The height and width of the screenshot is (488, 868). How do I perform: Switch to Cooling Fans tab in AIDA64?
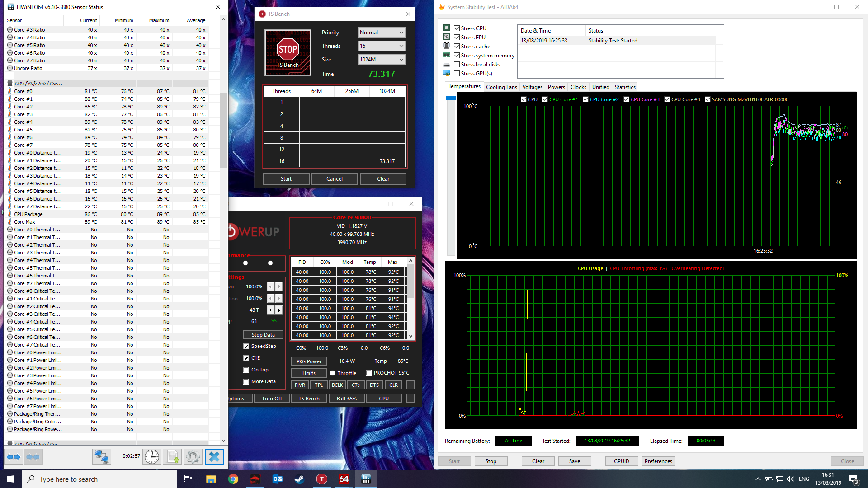pos(501,87)
